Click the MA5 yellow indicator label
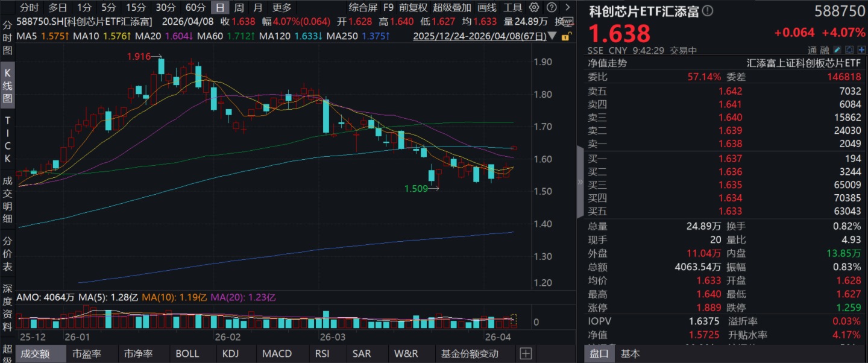868x363 pixels. 37,36
